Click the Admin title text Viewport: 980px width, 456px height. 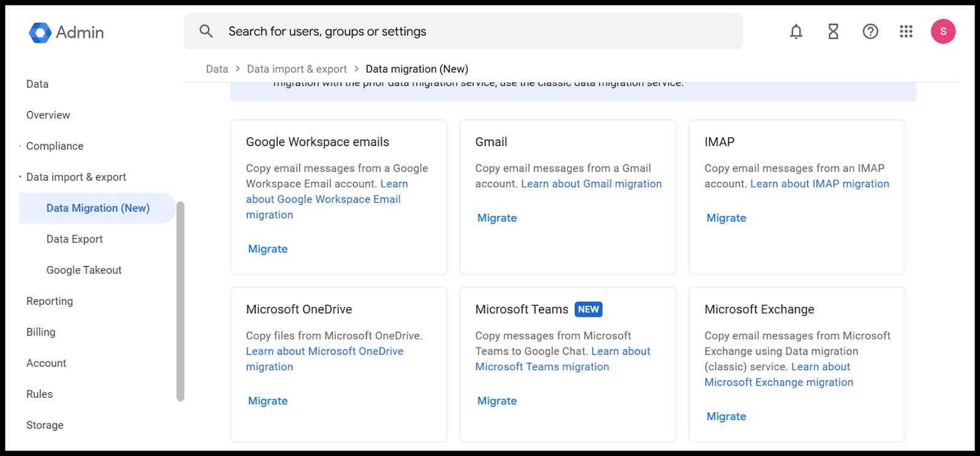click(x=80, y=32)
